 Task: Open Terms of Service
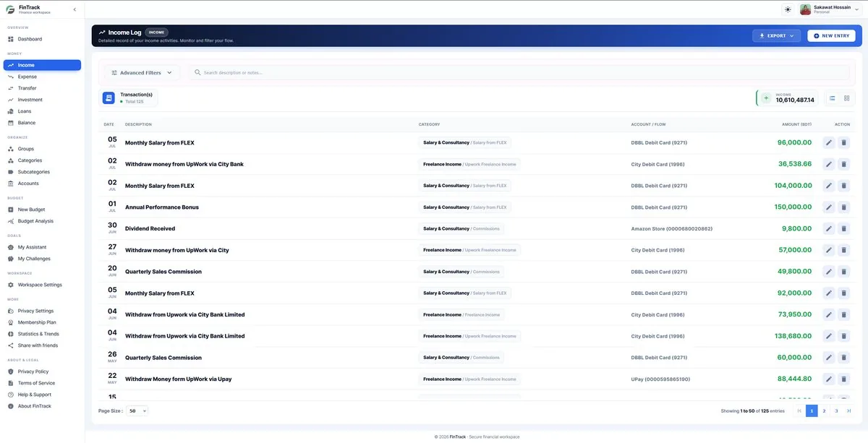42,383
